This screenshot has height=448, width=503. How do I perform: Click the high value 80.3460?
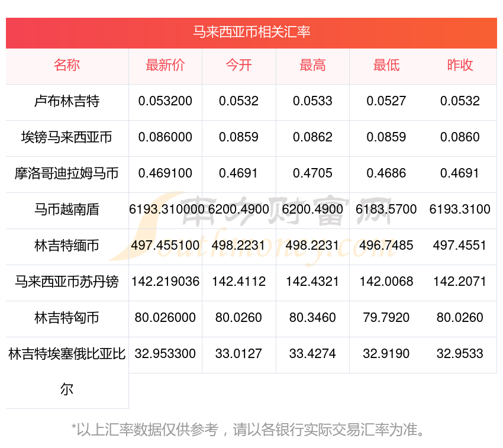tap(312, 318)
